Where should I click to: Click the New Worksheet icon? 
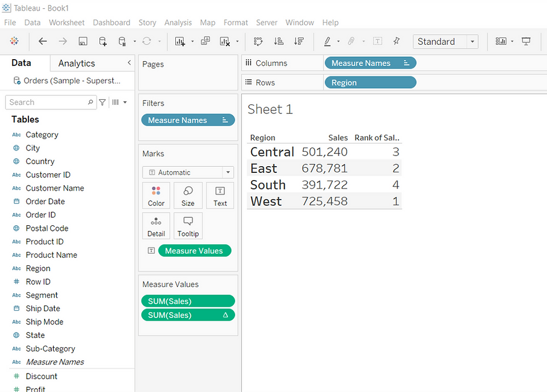pyautogui.click(x=180, y=41)
